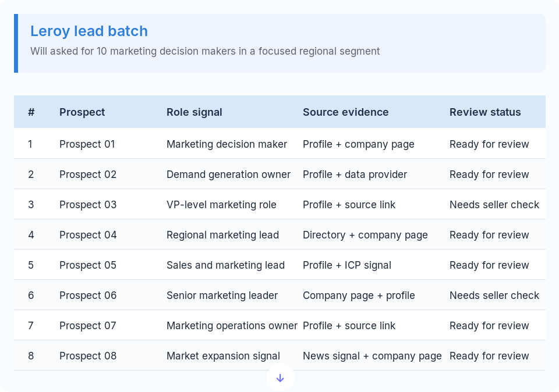Click 'Ready for review' status for Prospect 07
The image size is (559, 392).
[489, 326]
